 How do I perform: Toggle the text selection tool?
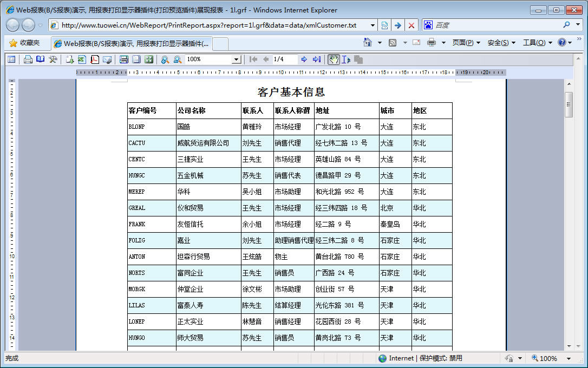coord(346,60)
